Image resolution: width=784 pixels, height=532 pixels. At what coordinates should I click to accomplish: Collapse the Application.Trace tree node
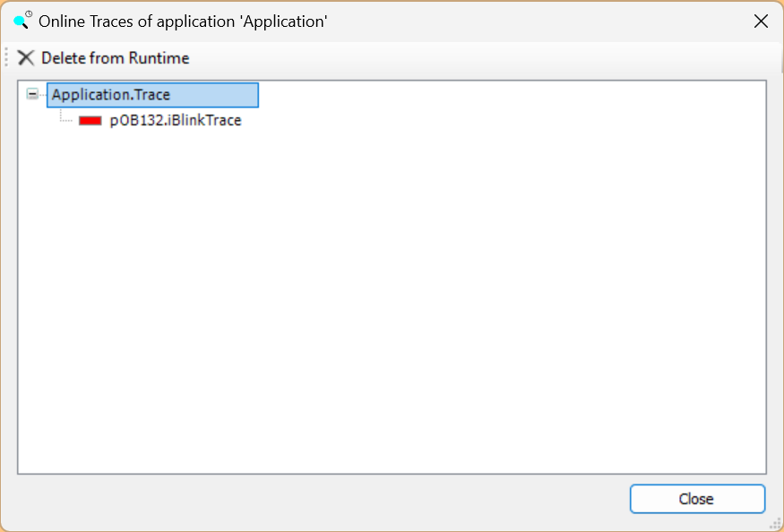point(32,94)
